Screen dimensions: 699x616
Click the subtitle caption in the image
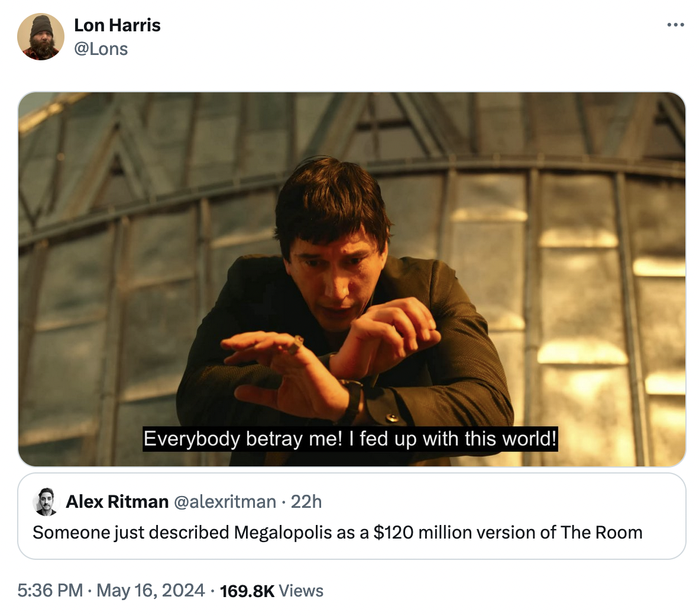point(350,439)
